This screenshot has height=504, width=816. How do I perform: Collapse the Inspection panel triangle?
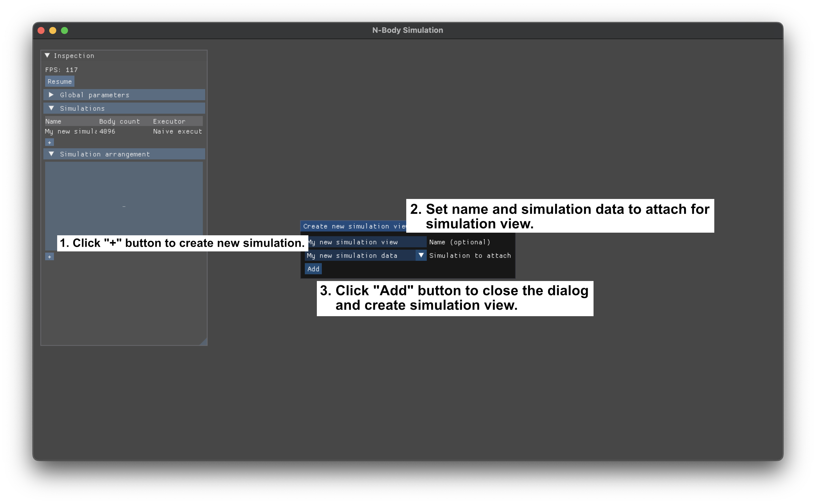pos(47,55)
